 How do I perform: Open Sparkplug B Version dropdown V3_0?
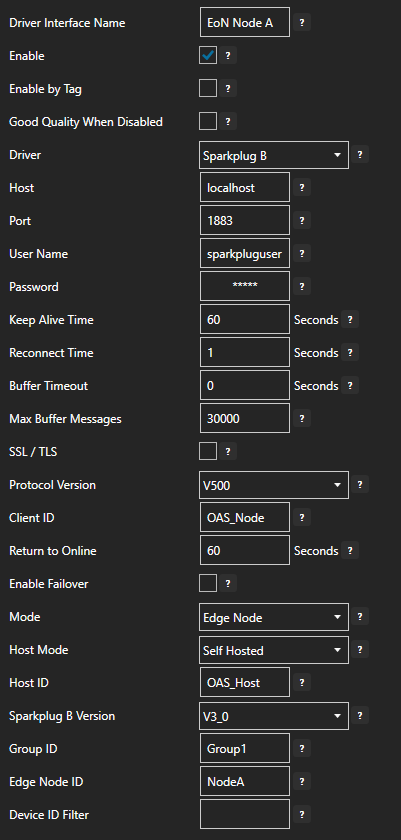click(x=274, y=716)
